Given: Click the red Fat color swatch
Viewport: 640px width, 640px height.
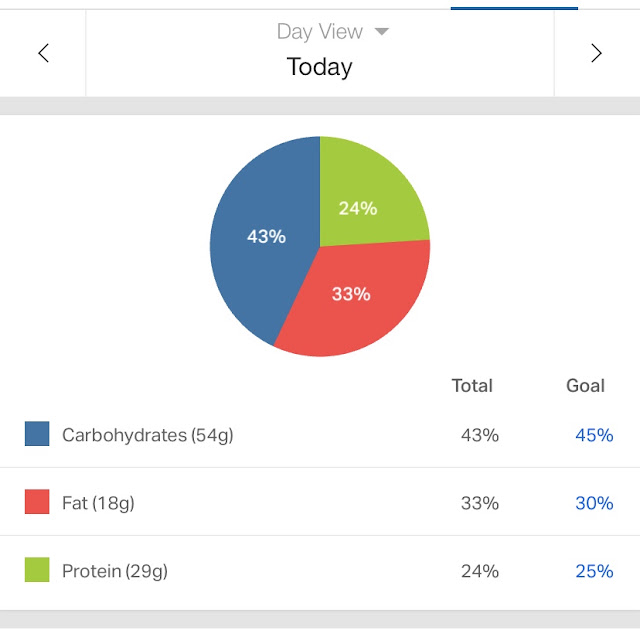Looking at the screenshot, I should [x=37, y=502].
